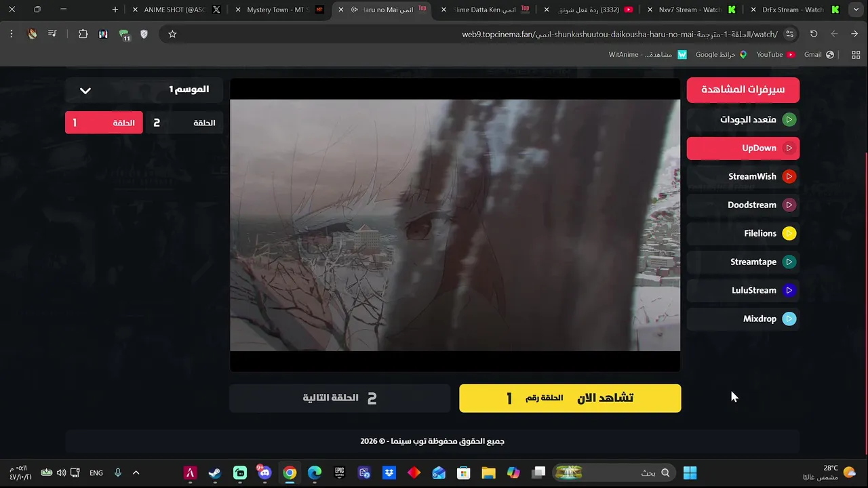The height and width of the screenshot is (488, 868).
Task: Open File Explorer from taskbar
Action: 489,472
